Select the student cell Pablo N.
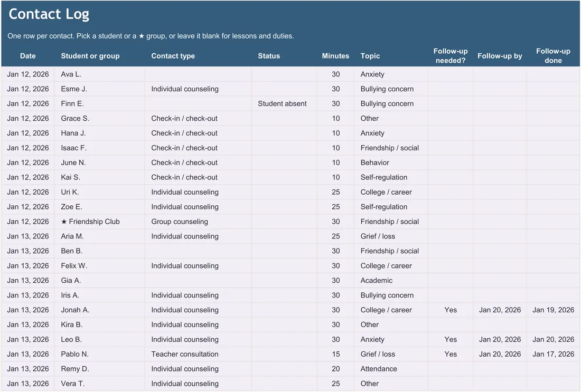This screenshot has height=392, width=581. coord(99,354)
